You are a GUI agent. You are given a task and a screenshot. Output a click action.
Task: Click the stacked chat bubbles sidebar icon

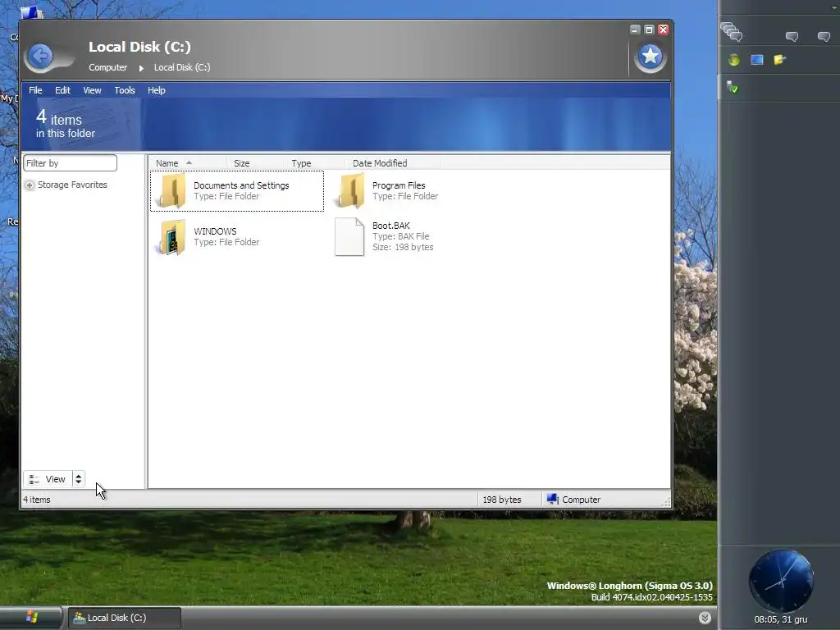[x=731, y=32]
